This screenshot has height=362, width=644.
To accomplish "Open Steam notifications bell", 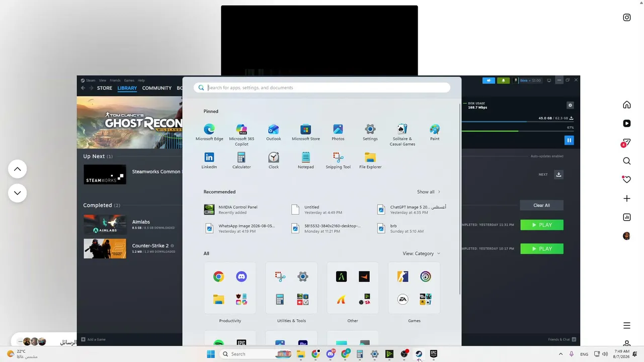I will pyautogui.click(x=504, y=80).
